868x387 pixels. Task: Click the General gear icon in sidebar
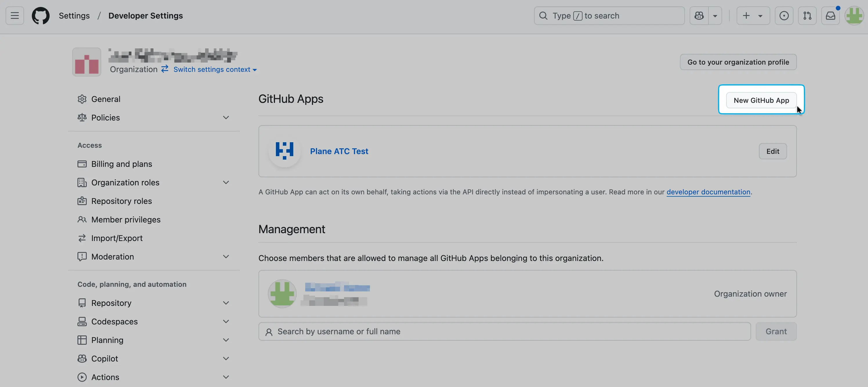click(x=82, y=98)
